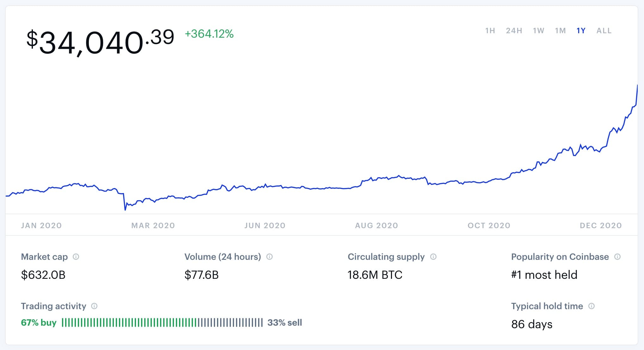Screen dimensions: 644x350
Task: Click the Volume (24 hours) info icon
Action: 269,257
